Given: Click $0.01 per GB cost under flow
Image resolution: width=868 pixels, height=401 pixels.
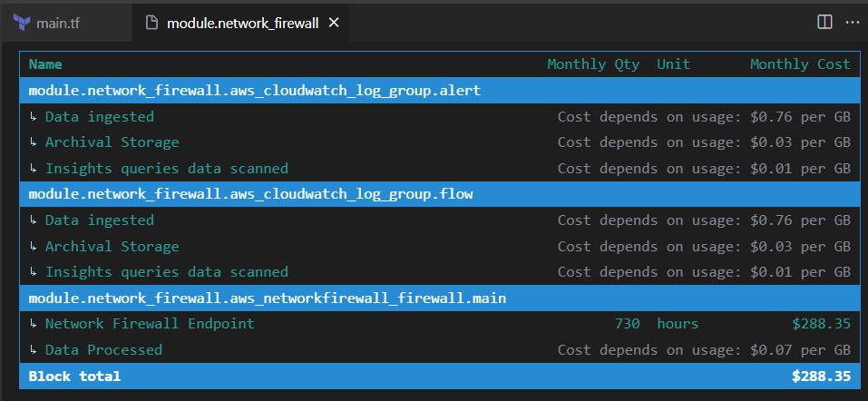Looking at the screenshot, I should pyautogui.click(x=800, y=272).
